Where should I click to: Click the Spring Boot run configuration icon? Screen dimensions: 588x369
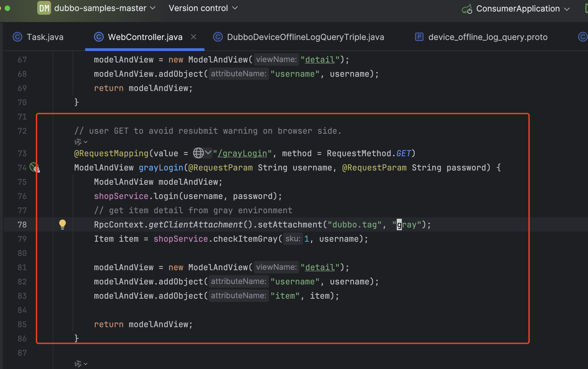point(467,9)
